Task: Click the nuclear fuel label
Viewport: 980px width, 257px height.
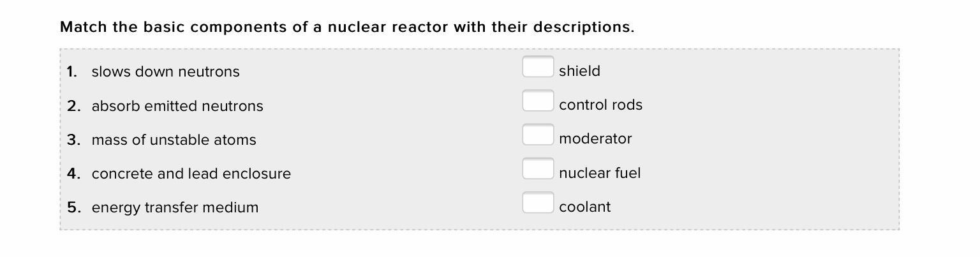Action: coord(600,173)
